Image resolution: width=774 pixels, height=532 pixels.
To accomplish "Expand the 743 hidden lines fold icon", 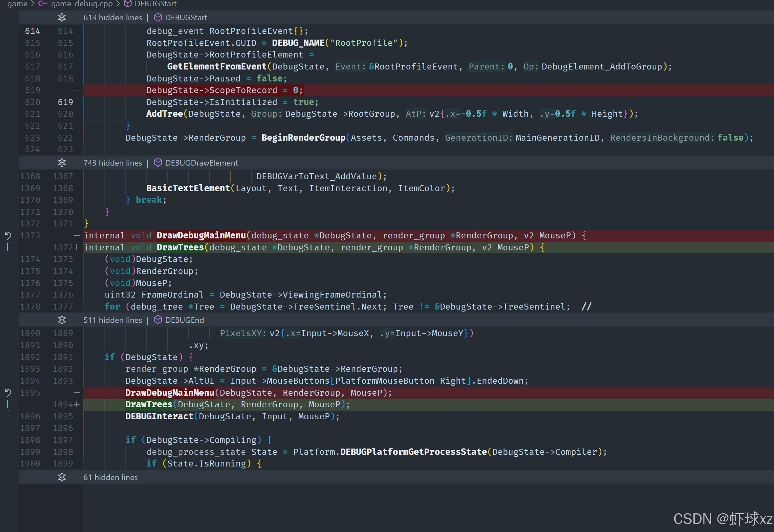I will (x=62, y=163).
